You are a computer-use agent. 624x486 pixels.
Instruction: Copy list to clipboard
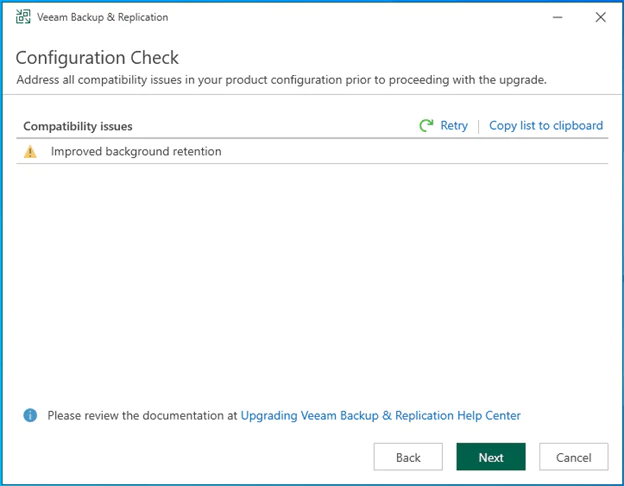545,126
